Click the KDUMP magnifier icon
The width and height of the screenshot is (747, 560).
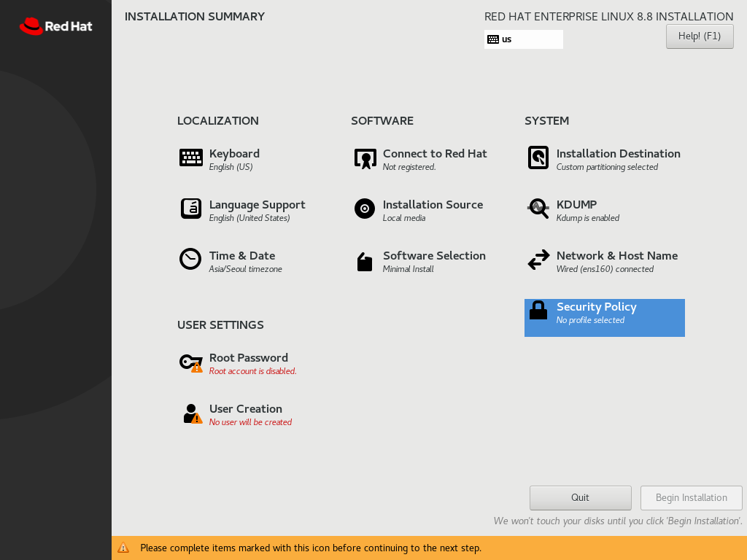coord(538,209)
